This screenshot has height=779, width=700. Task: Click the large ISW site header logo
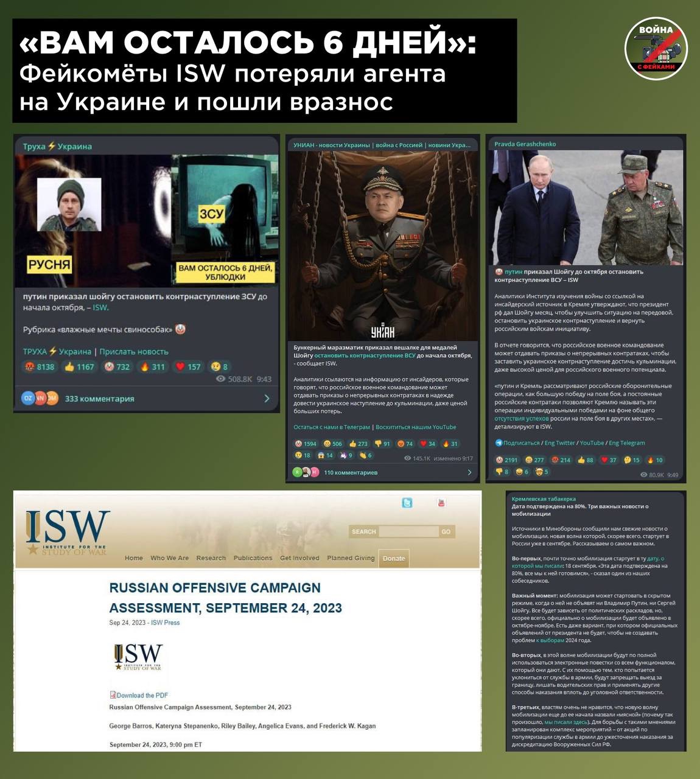[x=67, y=533]
